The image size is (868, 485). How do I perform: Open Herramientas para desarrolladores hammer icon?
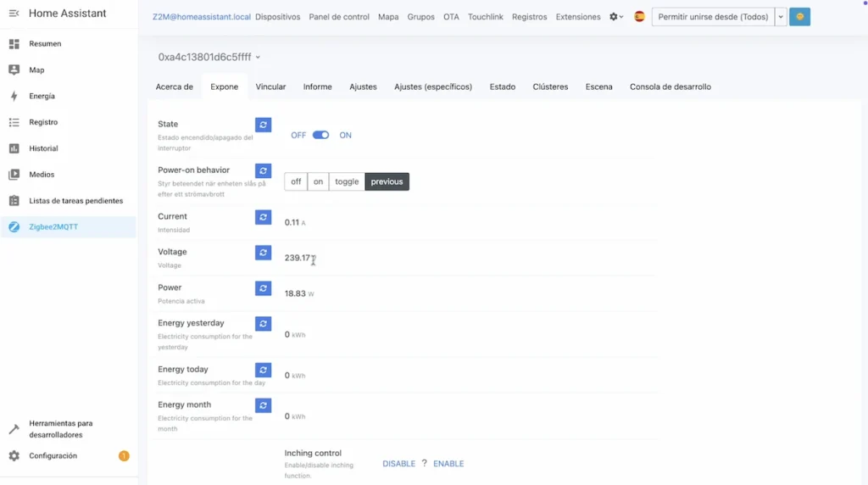point(14,429)
